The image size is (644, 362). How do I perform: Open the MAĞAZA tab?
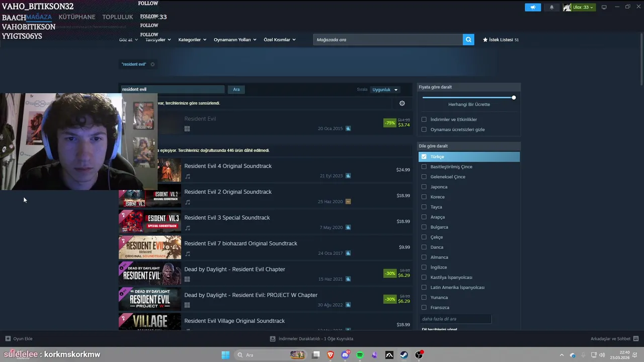[39, 17]
